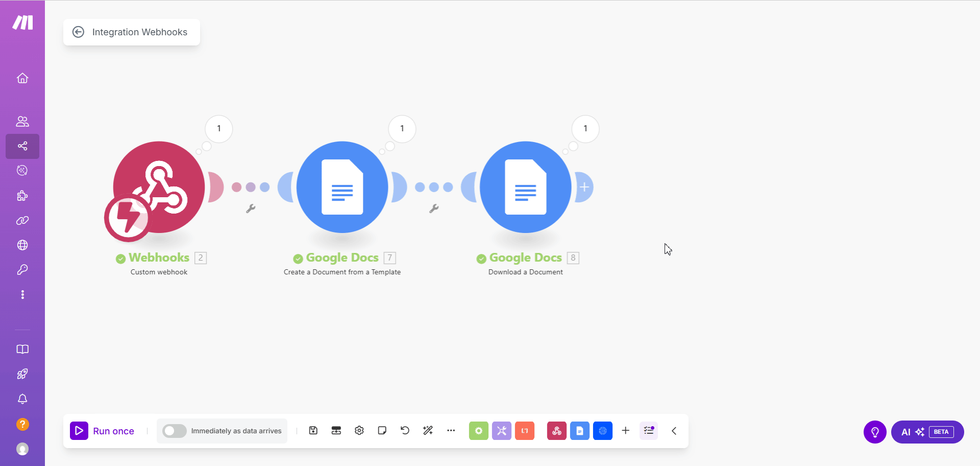The width and height of the screenshot is (980, 466).
Task: Select Google Docs Download a Document module
Action: click(x=526, y=187)
